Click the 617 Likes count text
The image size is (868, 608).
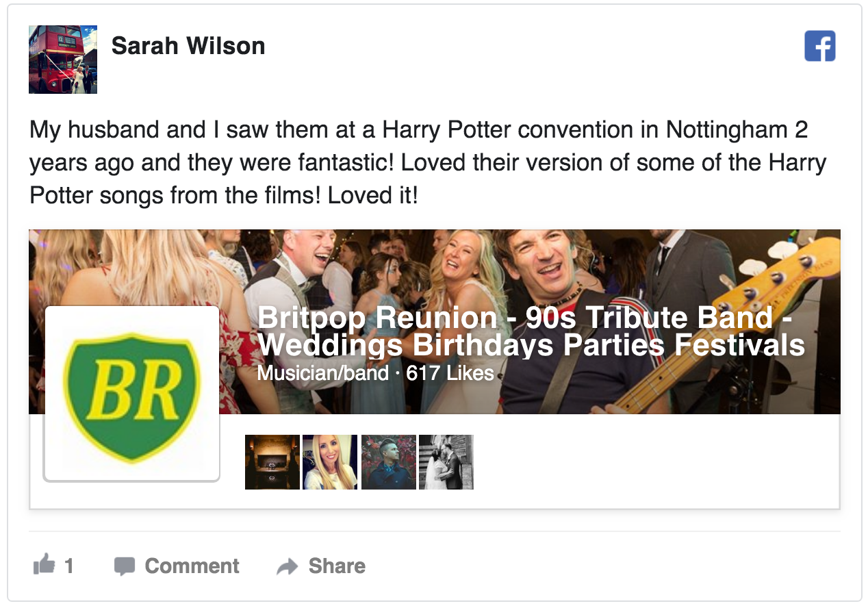(x=450, y=373)
